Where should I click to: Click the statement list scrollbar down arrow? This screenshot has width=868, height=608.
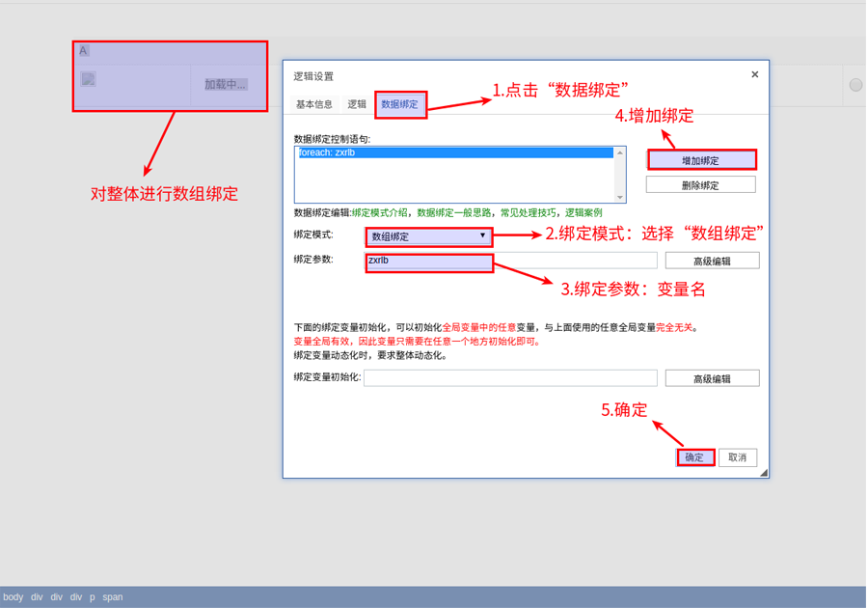click(x=620, y=197)
